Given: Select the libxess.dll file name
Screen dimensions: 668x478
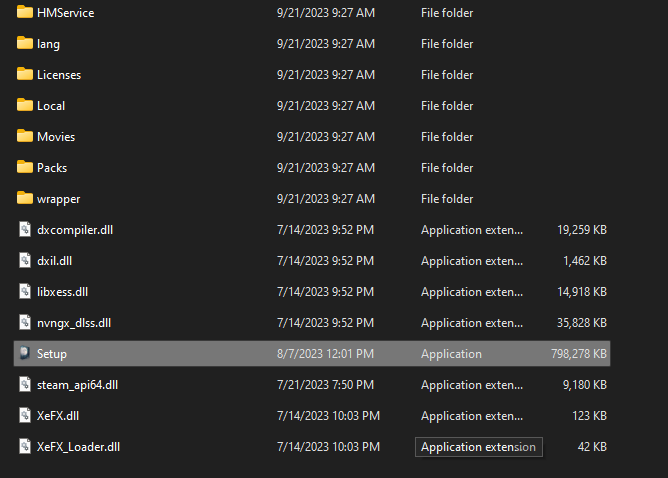Looking at the screenshot, I should coord(62,292).
